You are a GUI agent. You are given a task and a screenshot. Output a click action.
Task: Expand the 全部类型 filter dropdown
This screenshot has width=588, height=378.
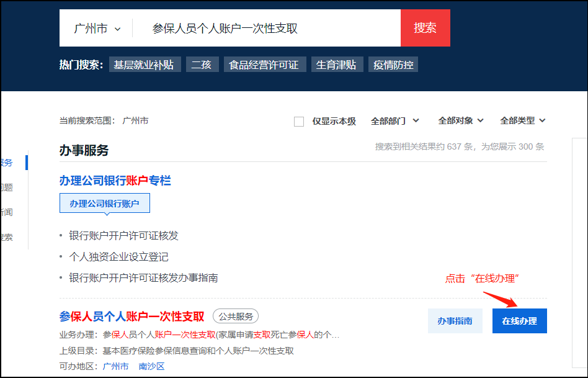[522, 121]
